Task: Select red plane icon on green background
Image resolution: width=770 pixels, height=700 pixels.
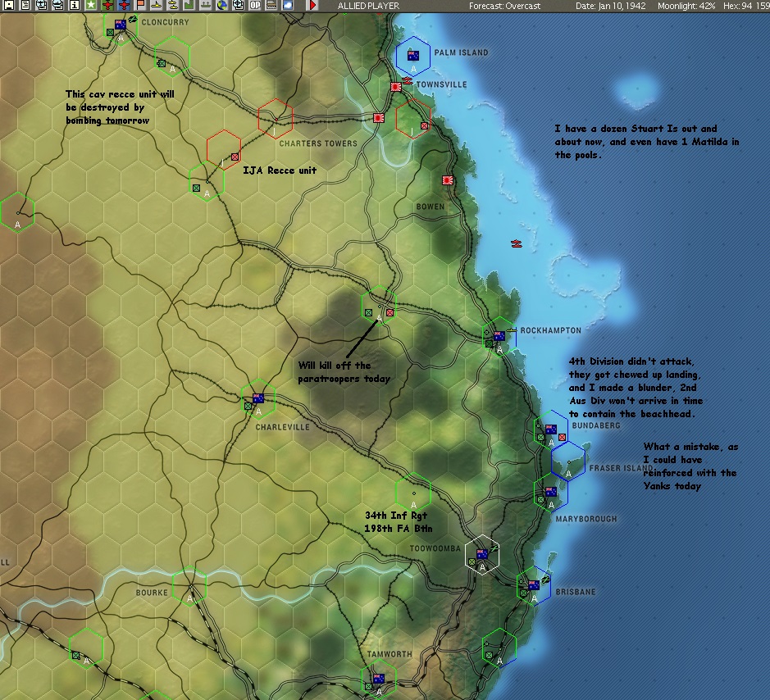Action: tap(107, 6)
